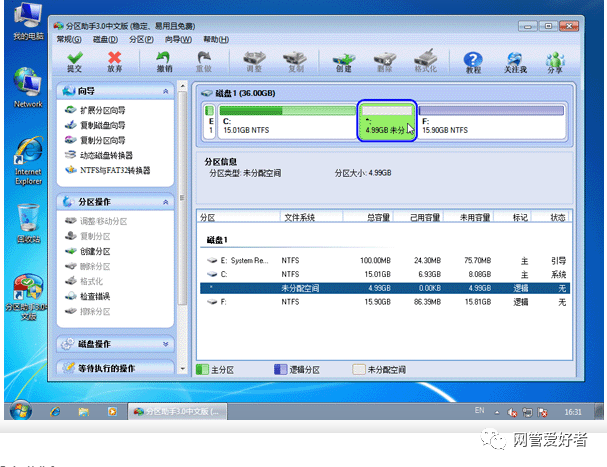Click the 提交 (Apply) toolbar icon
Viewport: 607px width, 467px height.
(x=74, y=63)
